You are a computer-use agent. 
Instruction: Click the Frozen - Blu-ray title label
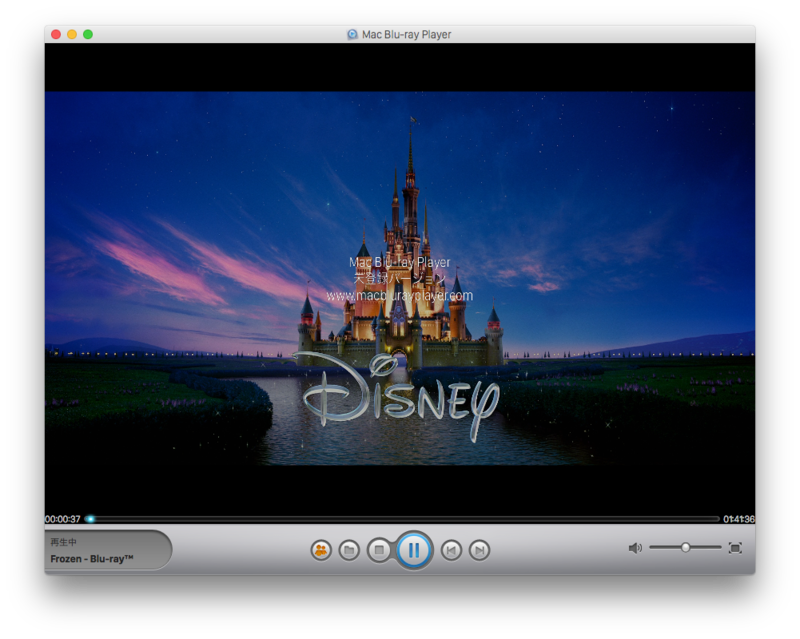(92, 559)
